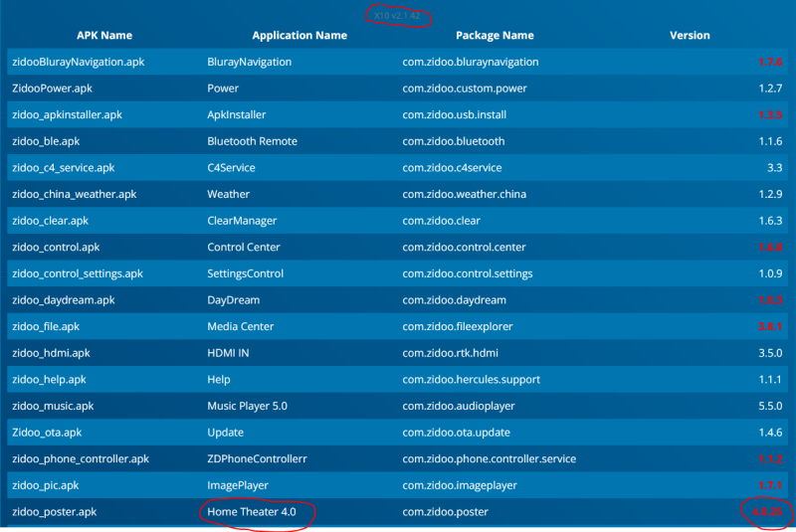796x532 pixels.
Task: Click Control Center application name
Action: click(x=243, y=247)
